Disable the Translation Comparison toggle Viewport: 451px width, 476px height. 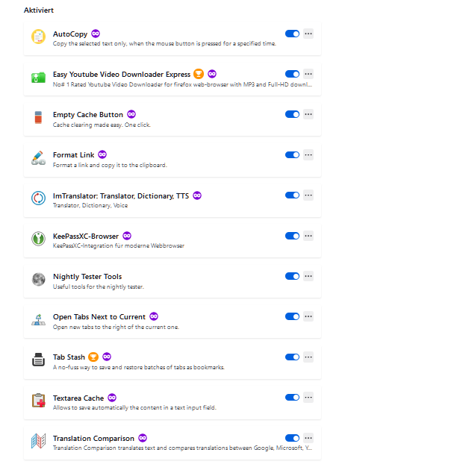(292, 438)
